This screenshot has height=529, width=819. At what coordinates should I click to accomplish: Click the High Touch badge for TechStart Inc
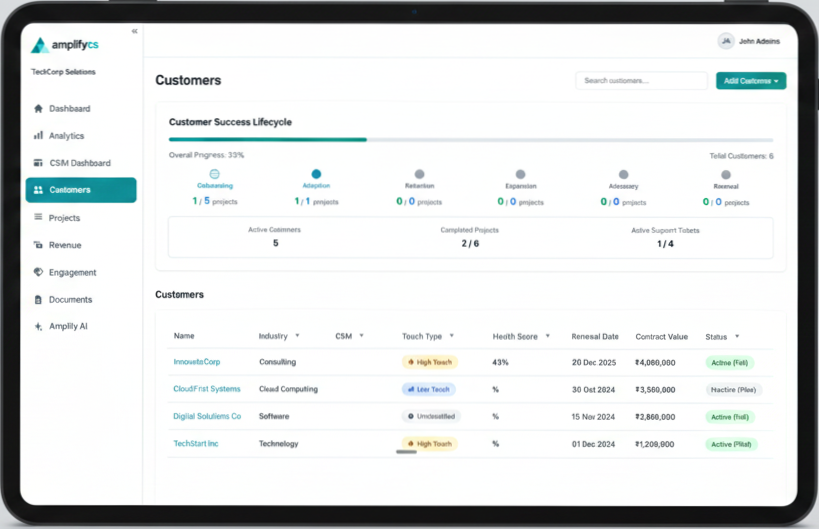coord(429,444)
